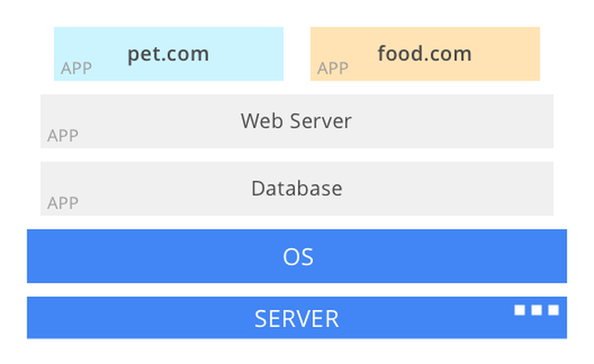Click white gap between pet.com and food.com boxes
The width and height of the screenshot is (594, 364).
(x=297, y=53)
